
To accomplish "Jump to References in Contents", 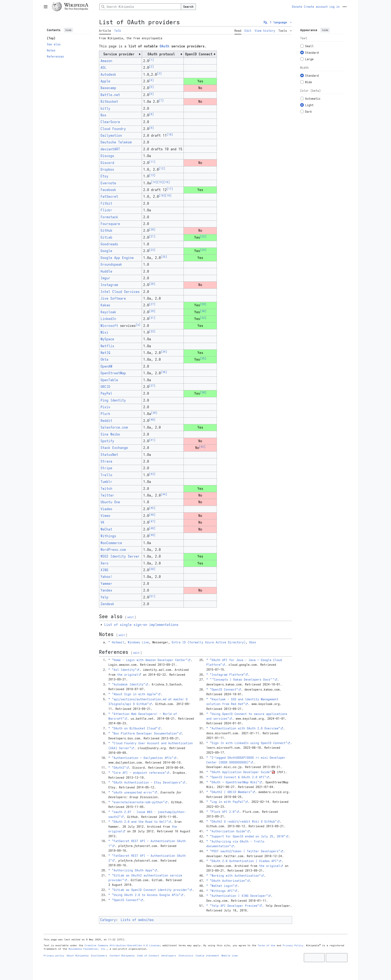I will point(55,57).
